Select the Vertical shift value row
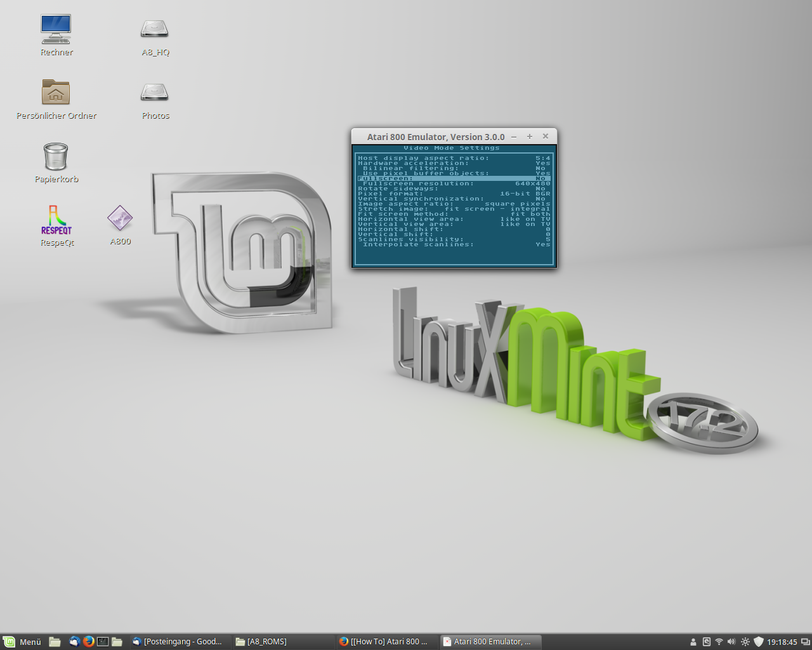812x650 pixels. point(454,234)
